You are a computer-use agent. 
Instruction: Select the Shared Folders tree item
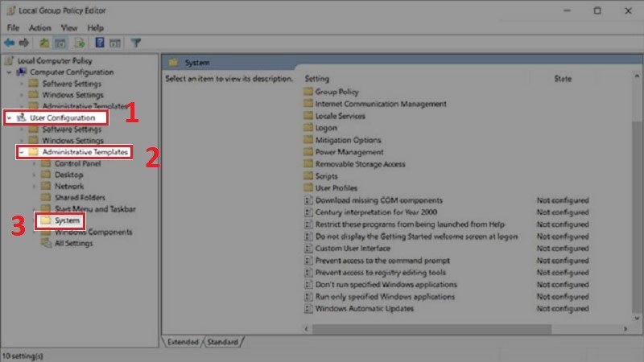(80, 197)
